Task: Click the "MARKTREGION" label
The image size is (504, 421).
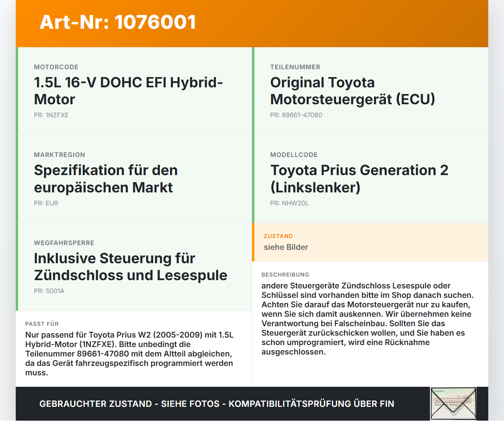Action: [59, 155]
